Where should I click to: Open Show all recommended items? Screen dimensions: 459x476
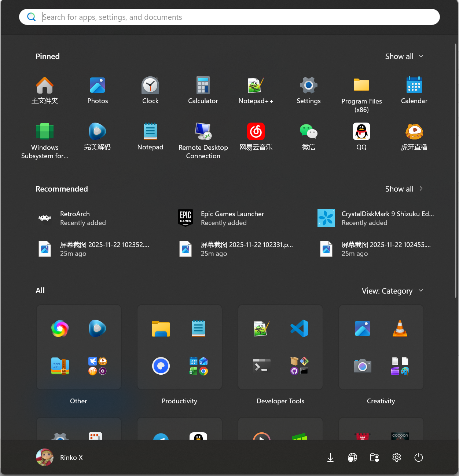click(x=404, y=189)
